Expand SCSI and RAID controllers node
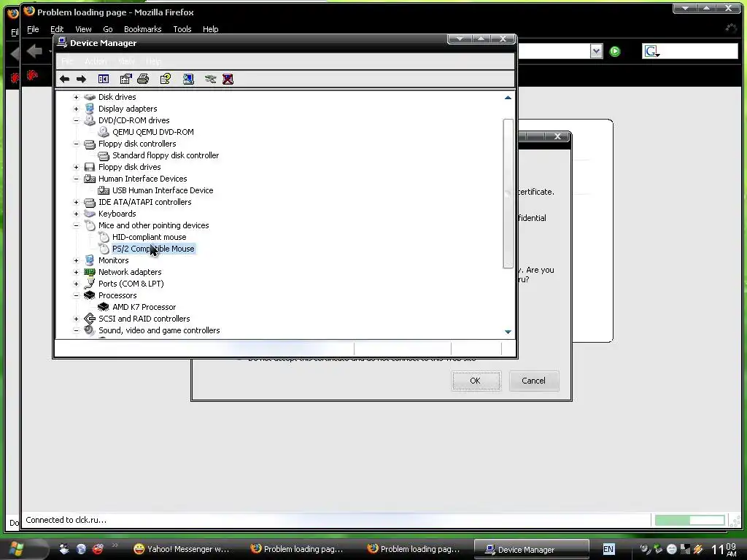The width and height of the screenshot is (747, 560). (76, 319)
